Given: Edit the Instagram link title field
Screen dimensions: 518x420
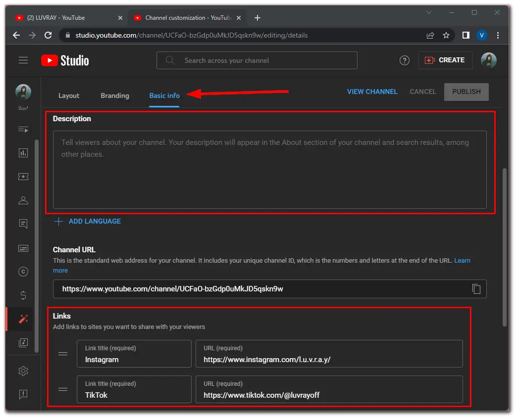Looking at the screenshot, I should 134,354.
